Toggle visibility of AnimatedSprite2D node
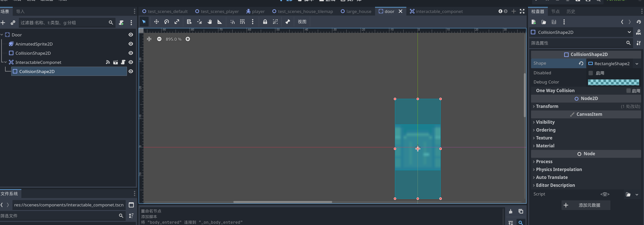Image resolution: width=644 pixels, height=225 pixels. point(131,44)
